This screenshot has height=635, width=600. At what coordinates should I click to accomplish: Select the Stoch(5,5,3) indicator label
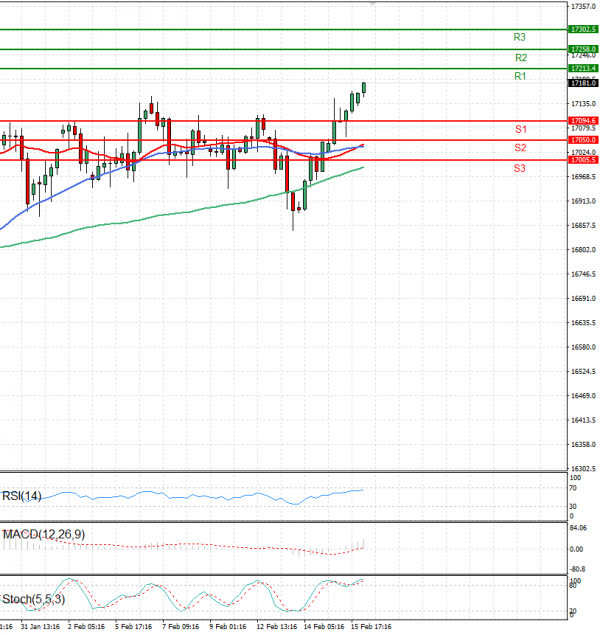(x=34, y=599)
